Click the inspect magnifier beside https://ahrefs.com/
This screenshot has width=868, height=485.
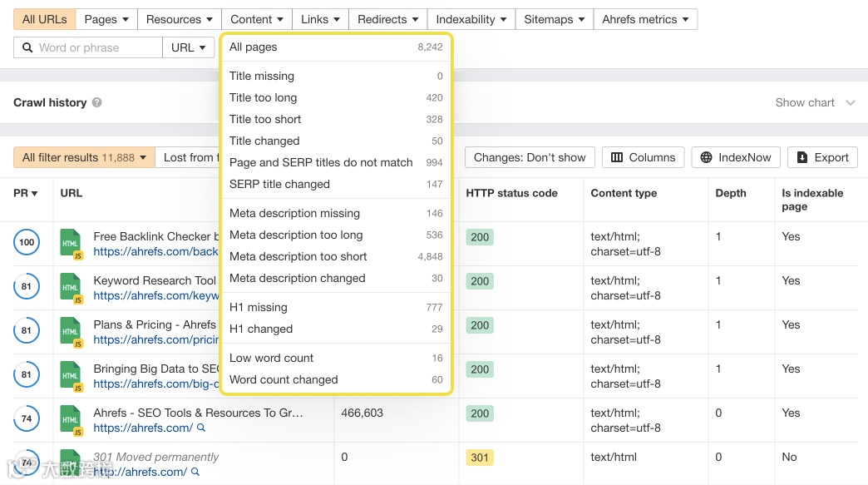201,428
